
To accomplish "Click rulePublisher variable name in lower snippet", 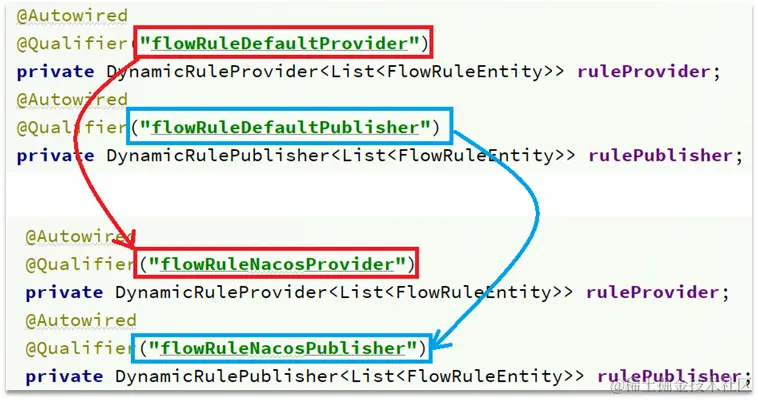I will 669,376.
